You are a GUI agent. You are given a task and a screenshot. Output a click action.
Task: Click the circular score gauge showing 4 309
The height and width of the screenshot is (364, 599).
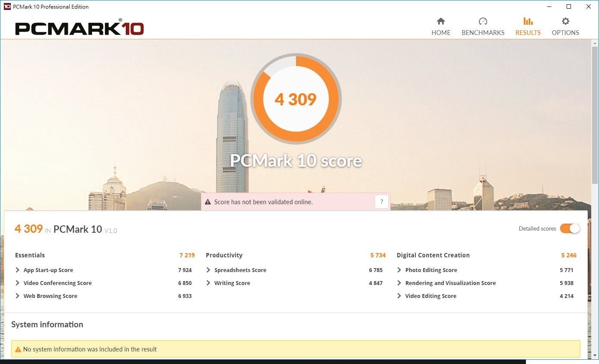coord(296,99)
